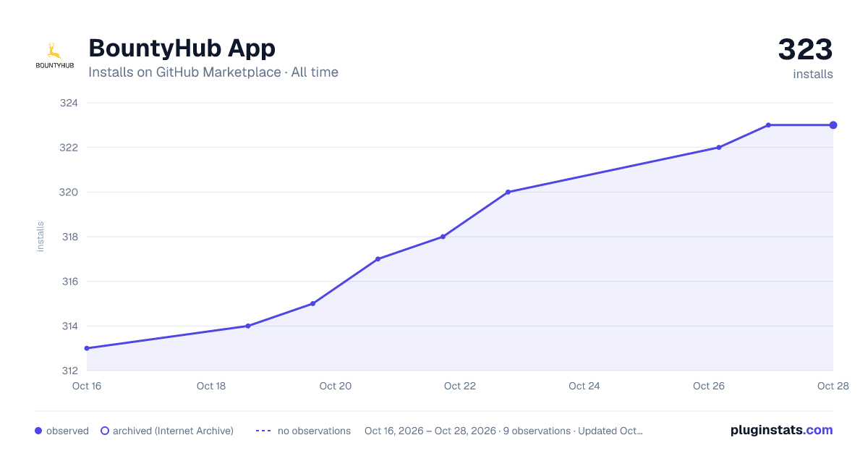Click the BountyHub deer logo
Screen dimensions: 868x456
tap(55, 56)
